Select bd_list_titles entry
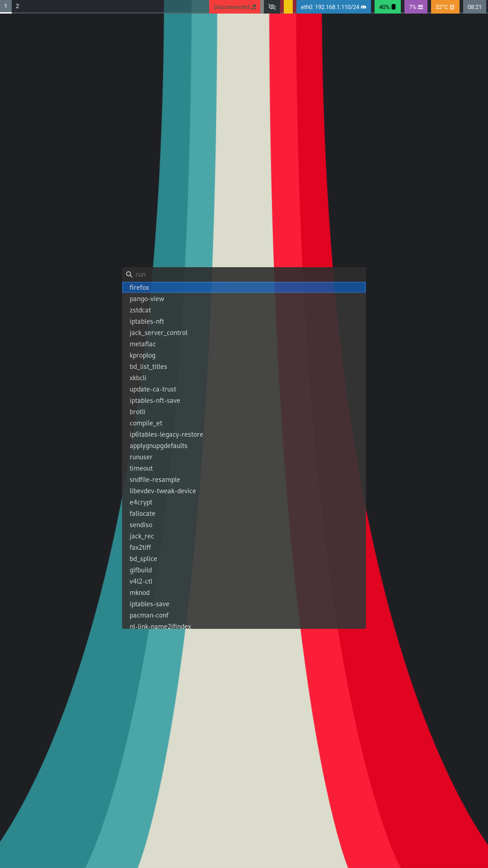The image size is (488, 868). [244, 367]
